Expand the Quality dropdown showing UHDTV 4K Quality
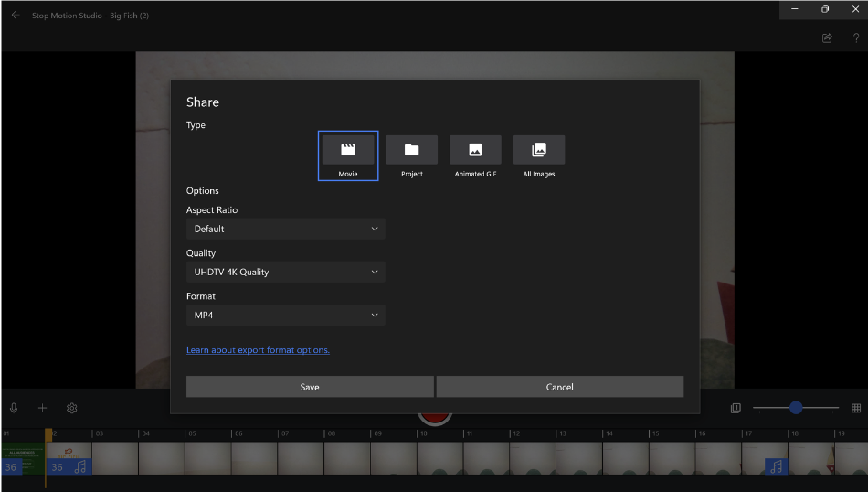Image resolution: width=868 pixels, height=492 pixels. pyautogui.click(x=286, y=272)
